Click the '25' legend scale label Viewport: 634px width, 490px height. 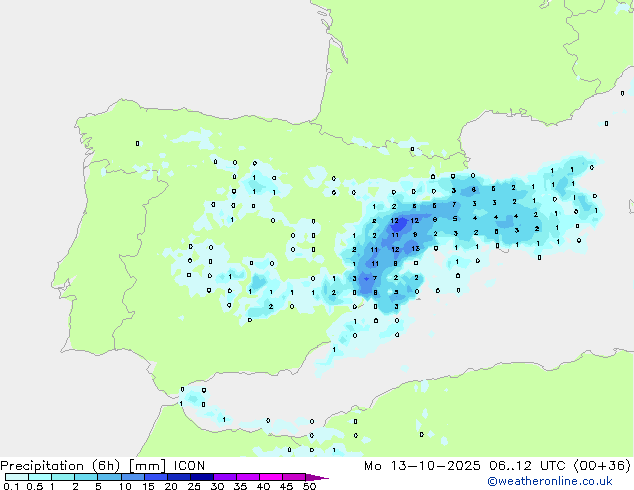(x=194, y=486)
